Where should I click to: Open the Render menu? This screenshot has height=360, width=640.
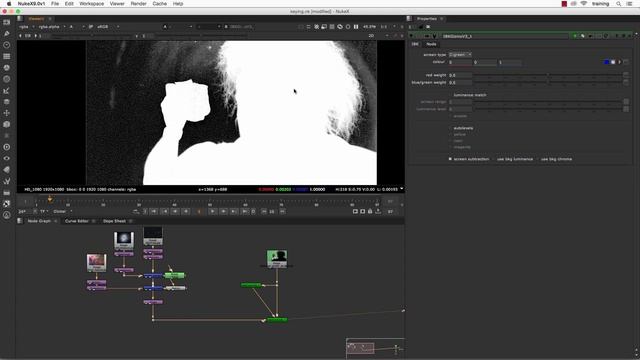click(138, 4)
